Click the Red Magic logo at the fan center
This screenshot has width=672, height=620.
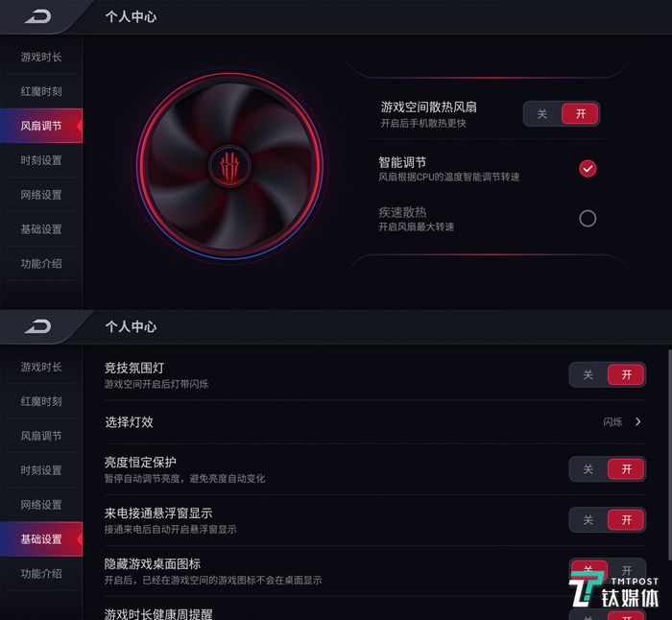tap(229, 166)
